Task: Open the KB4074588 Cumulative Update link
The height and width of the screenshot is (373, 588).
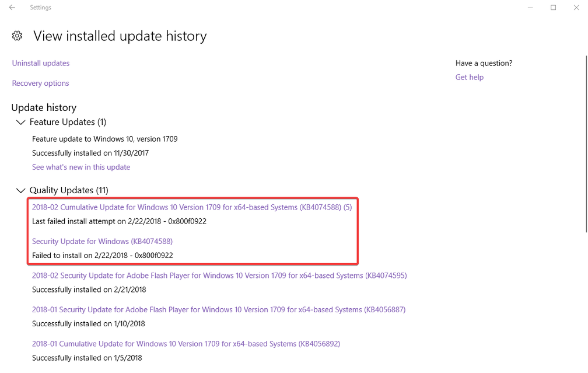Action: (191, 207)
